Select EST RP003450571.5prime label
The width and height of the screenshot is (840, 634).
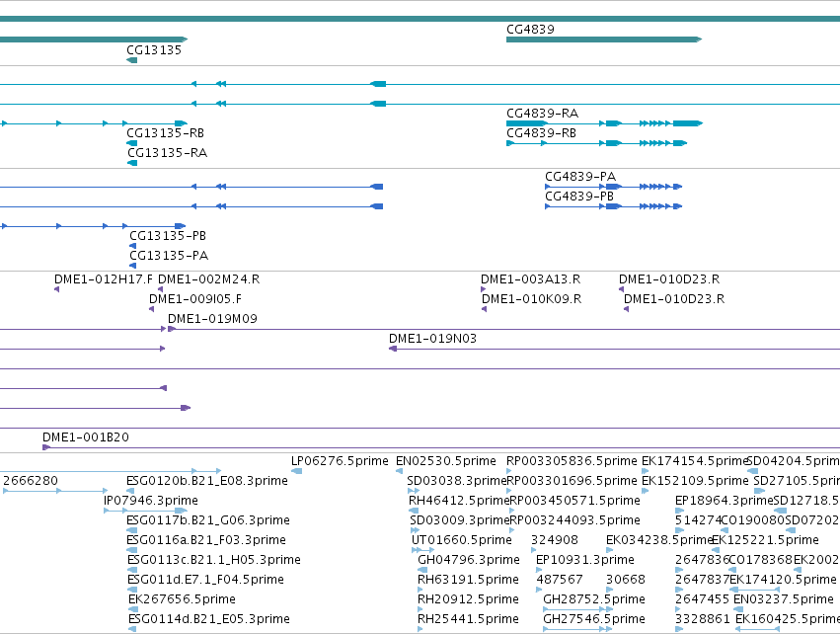click(x=574, y=501)
